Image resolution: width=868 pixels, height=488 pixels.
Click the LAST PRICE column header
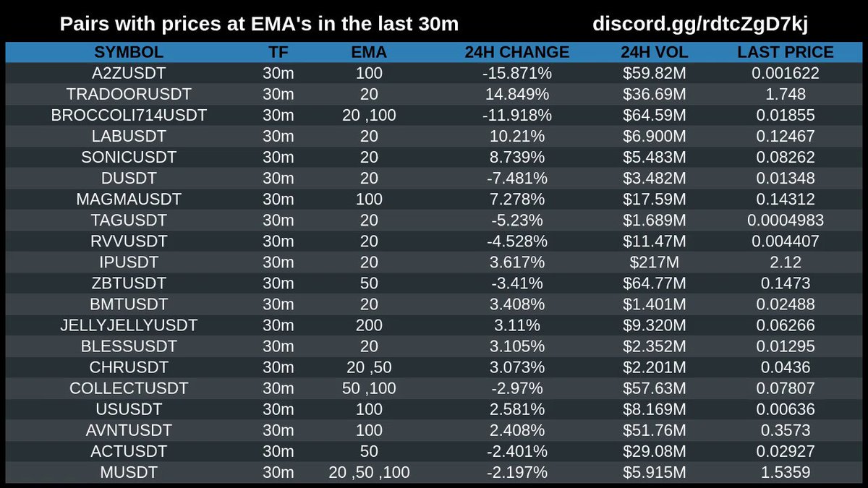[786, 52]
